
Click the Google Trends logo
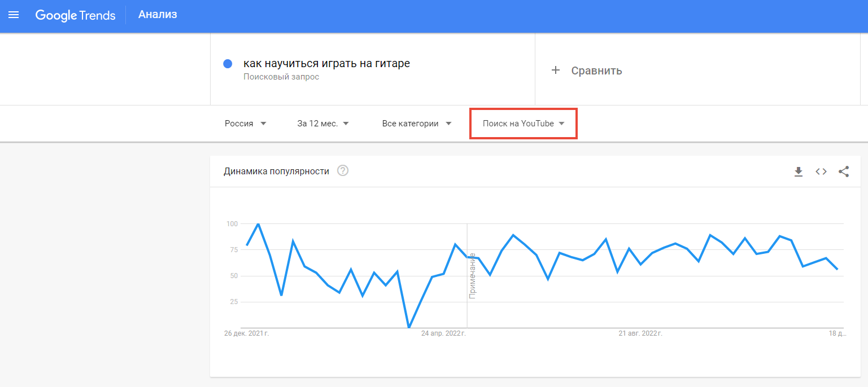point(75,16)
